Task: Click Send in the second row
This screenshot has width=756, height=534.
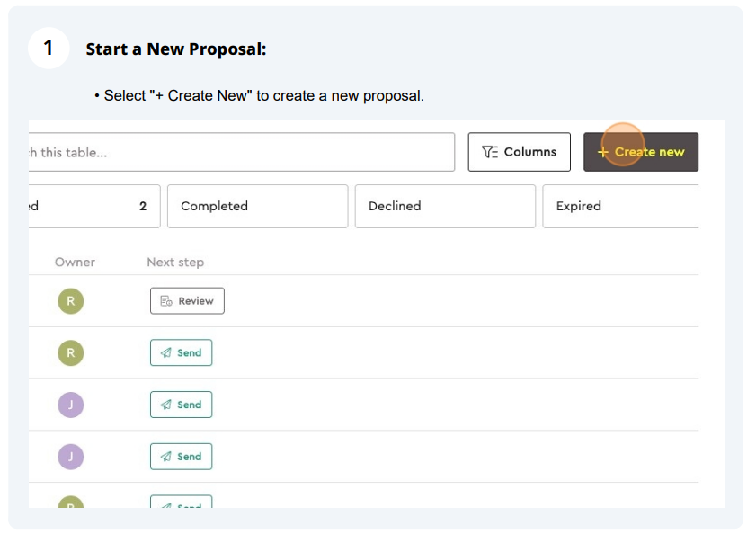Action: [182, 352]
